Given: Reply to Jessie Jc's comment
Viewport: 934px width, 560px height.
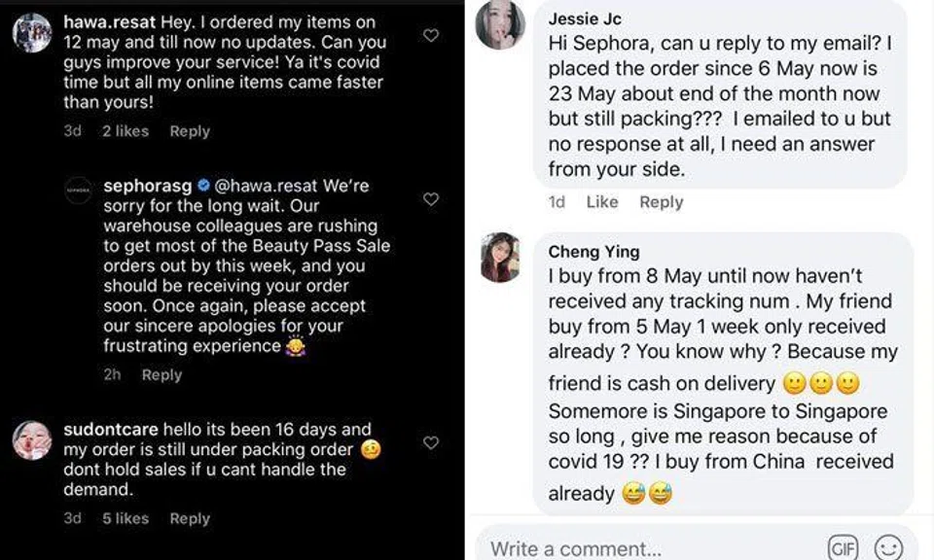Looking at the screenshot, I should pyautogui.click(x=662, y=202).
